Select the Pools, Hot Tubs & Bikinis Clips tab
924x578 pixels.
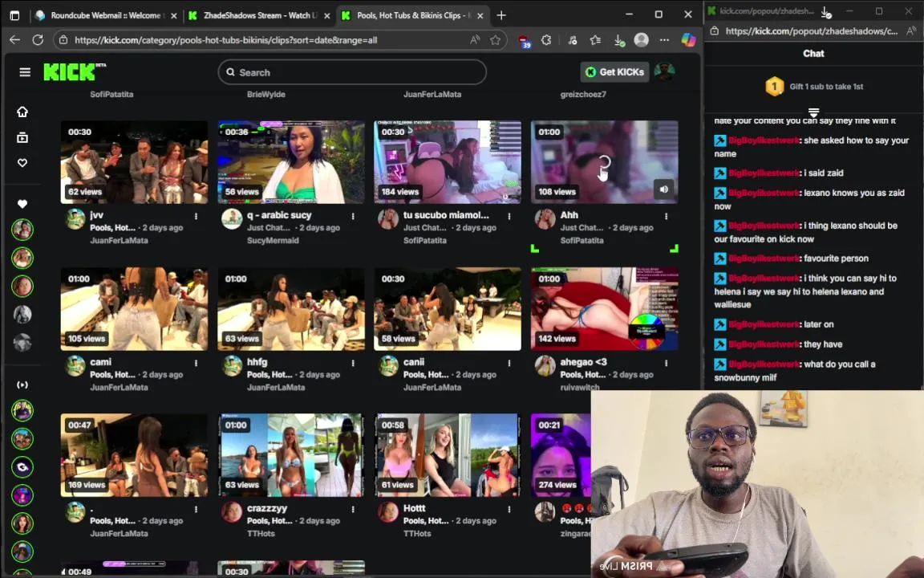click(412, 15)
